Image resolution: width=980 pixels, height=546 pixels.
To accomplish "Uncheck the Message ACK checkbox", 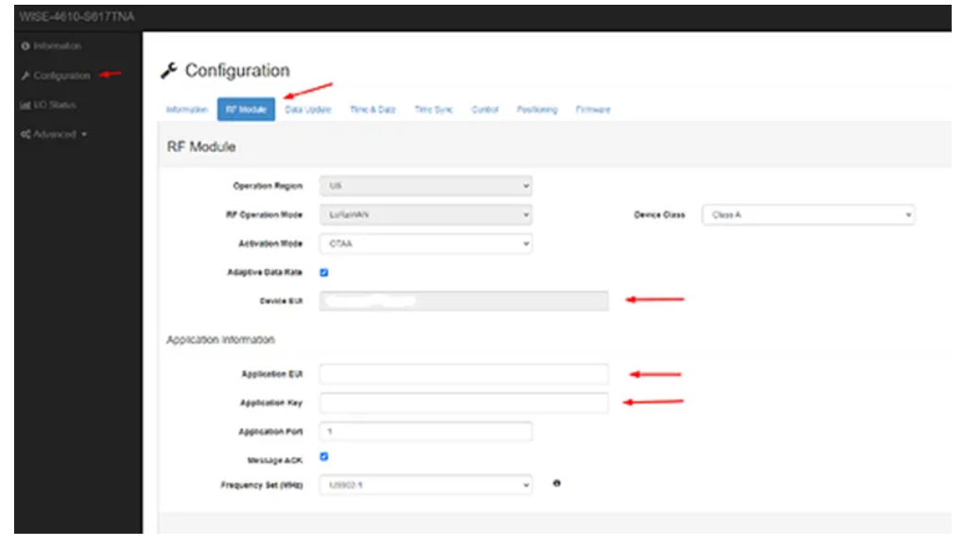I will point(324,457).
